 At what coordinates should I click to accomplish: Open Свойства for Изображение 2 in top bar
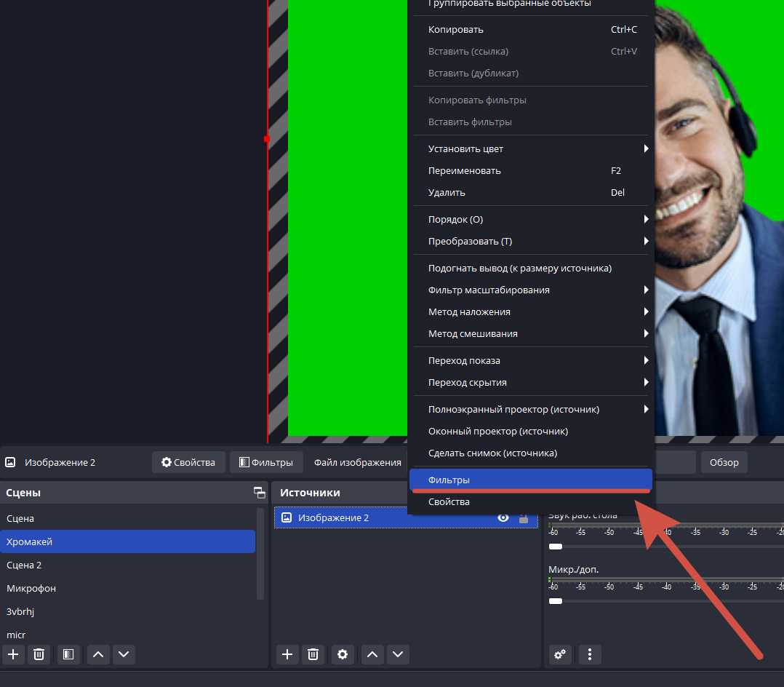(188, 461)
